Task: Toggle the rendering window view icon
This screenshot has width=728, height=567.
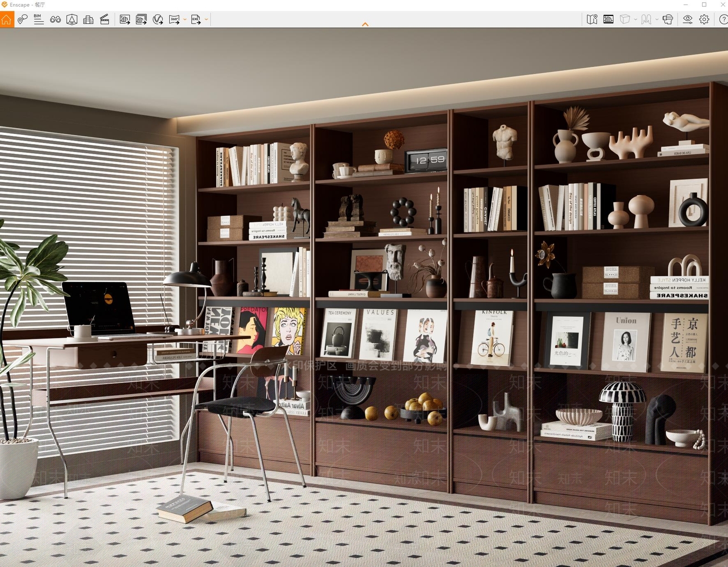Action: [608, 19]
